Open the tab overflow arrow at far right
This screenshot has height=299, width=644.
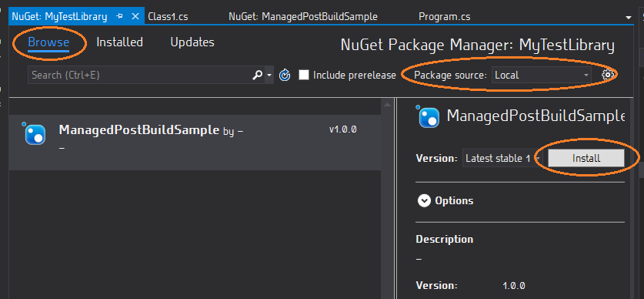point(628,18)
